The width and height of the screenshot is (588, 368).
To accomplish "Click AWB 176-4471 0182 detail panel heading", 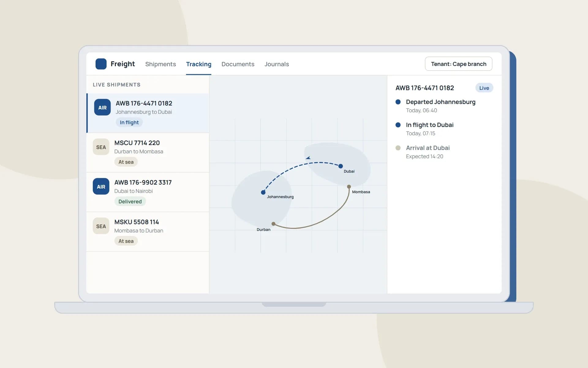I will [x=425, y=88].
